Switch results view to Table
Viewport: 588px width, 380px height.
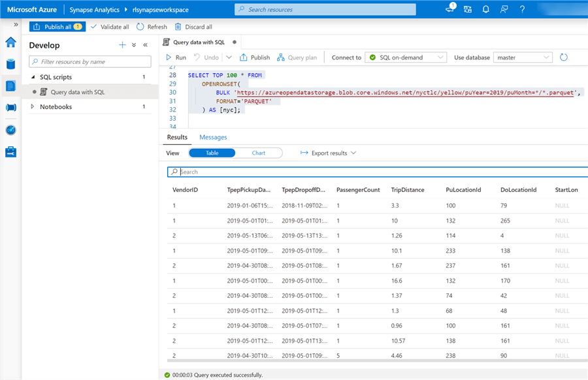tap(212, 153)
